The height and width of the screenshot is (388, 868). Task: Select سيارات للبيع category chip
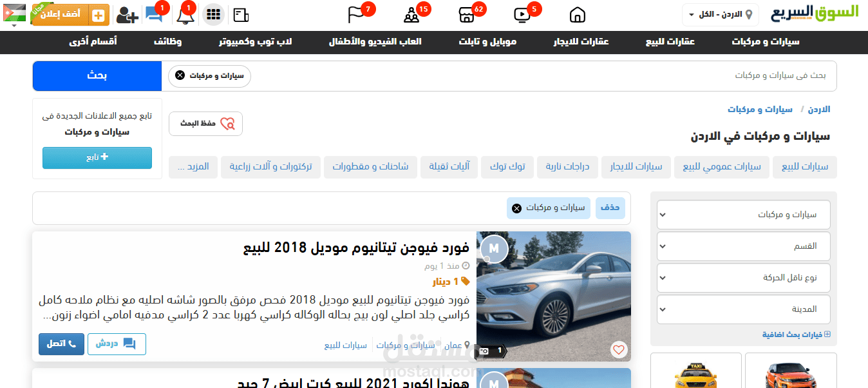805,167
